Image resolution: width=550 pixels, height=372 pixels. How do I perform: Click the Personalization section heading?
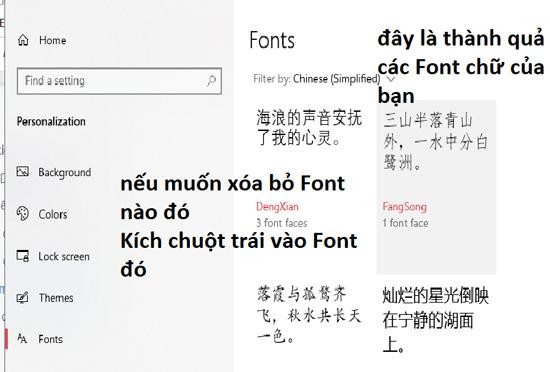(51, 122)
